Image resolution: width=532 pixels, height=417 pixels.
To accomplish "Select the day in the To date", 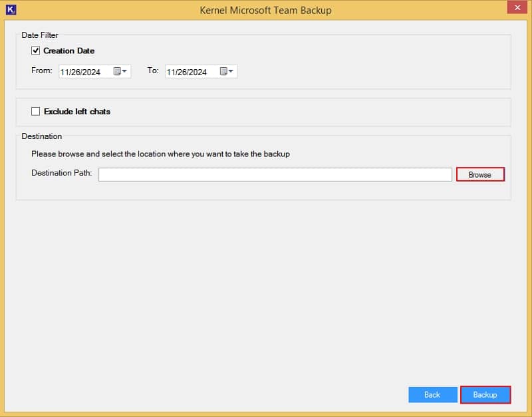I will pyautogui.click(x=181, y=72).
